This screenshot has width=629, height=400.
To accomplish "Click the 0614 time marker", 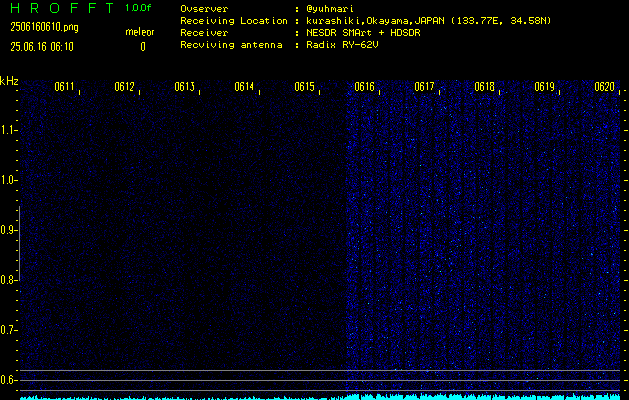I will point(244,87).
